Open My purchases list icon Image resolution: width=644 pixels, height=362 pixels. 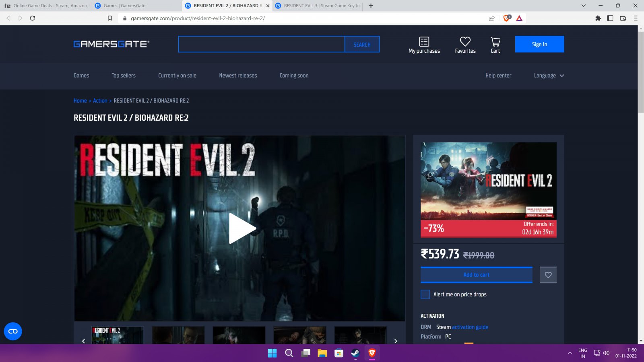coord(424,41)
